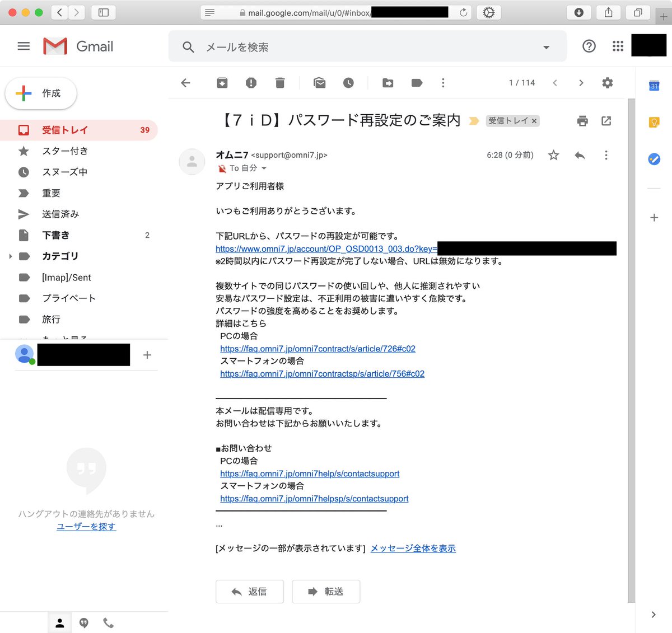Open Hangouts phone calls tab
672x633 pixels.
(109, 623)
